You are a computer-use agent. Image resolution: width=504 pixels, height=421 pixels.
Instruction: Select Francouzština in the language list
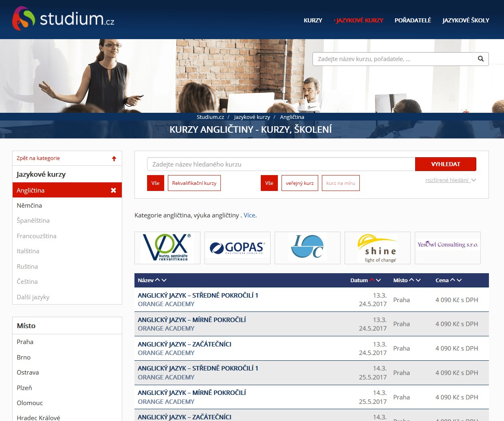click(x=67, y=236)
